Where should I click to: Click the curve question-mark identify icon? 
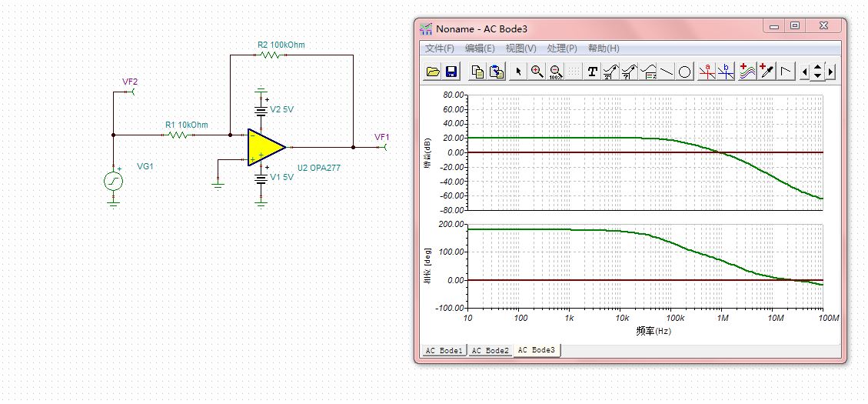(630, 72)
